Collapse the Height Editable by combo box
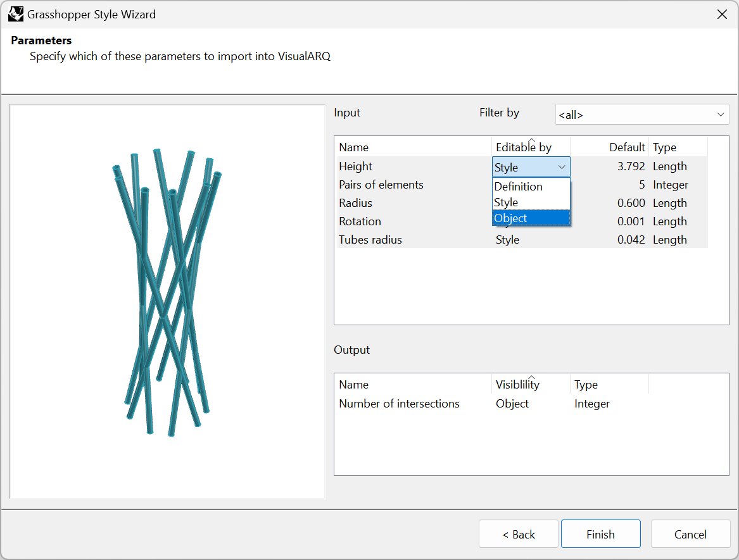Screen dimensions: 739x560 pyautogui.click(x=531, y=167)
